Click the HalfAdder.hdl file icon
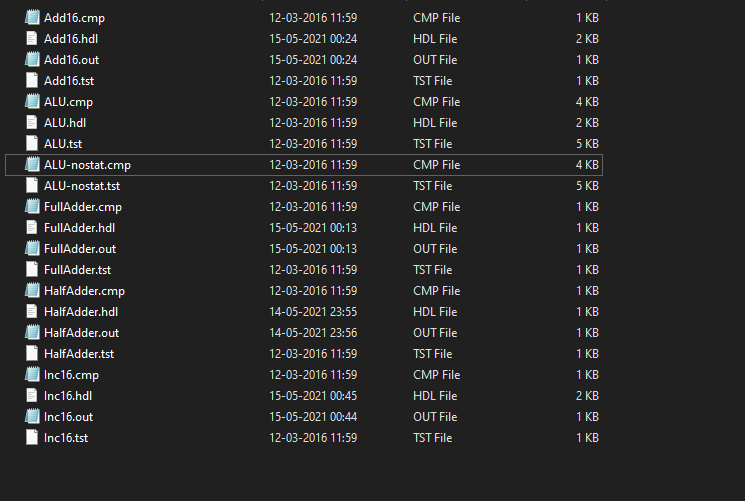Screen dimensions: 745x501 (x=32, y=312)
